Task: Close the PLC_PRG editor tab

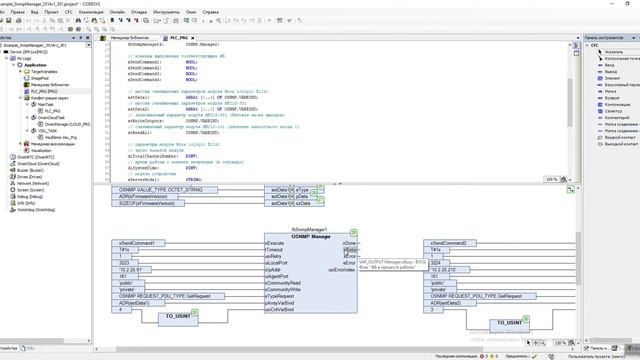Action: (x=193, y=38)
